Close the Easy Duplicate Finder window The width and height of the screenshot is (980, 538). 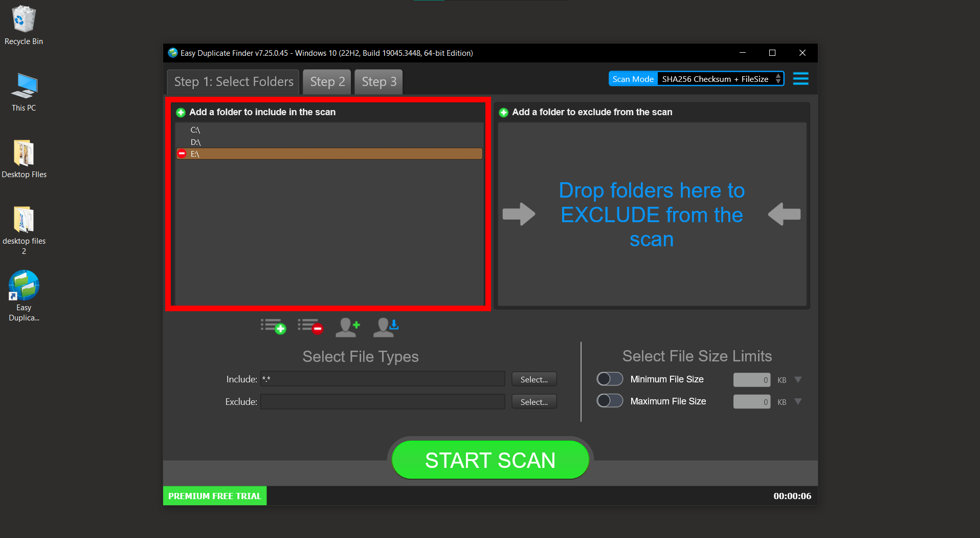(803, 53)
